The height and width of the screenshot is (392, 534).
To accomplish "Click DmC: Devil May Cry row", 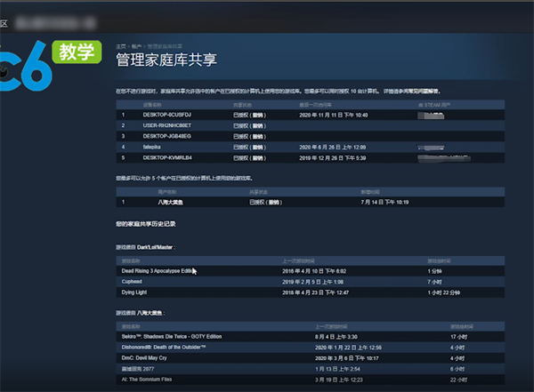I will (310, 358).
